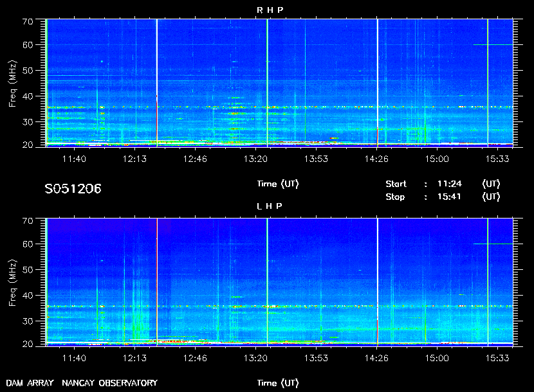
Task: Click the 36 MHz interference band in RHP spectrum
Action: 280,107
